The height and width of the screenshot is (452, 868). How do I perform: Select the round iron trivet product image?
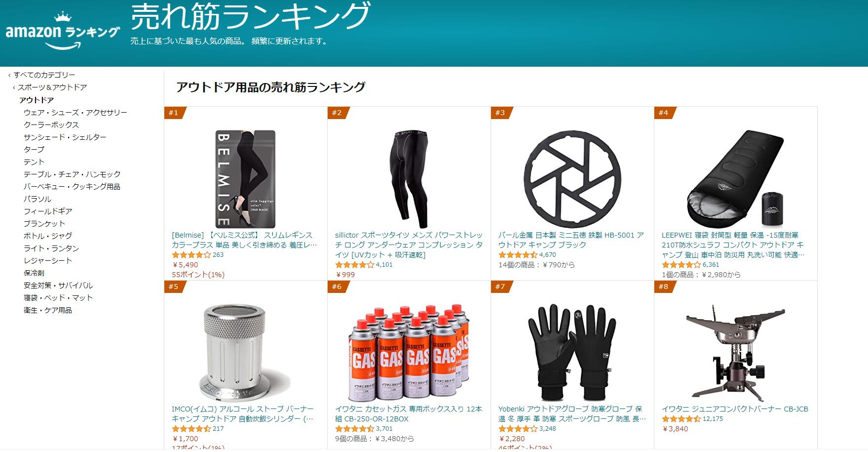(x=572, y=179)
